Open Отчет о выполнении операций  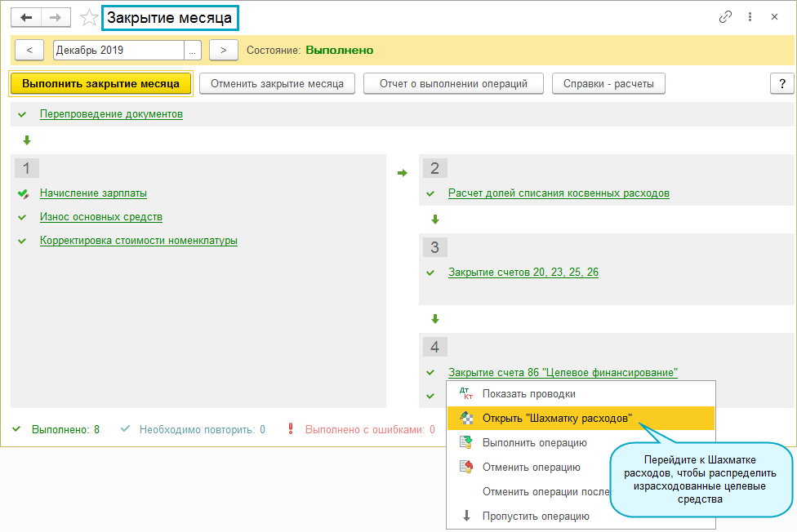[x=453, y=84]
